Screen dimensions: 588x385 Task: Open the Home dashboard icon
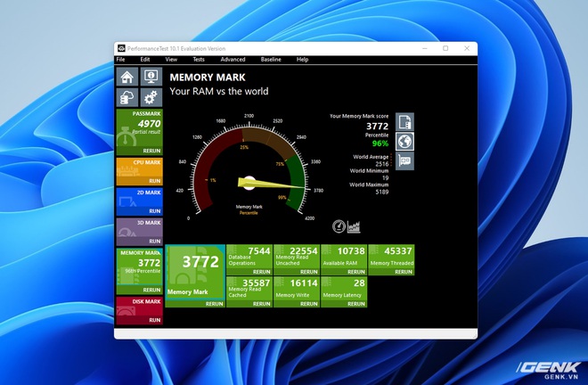pos(127,77)
